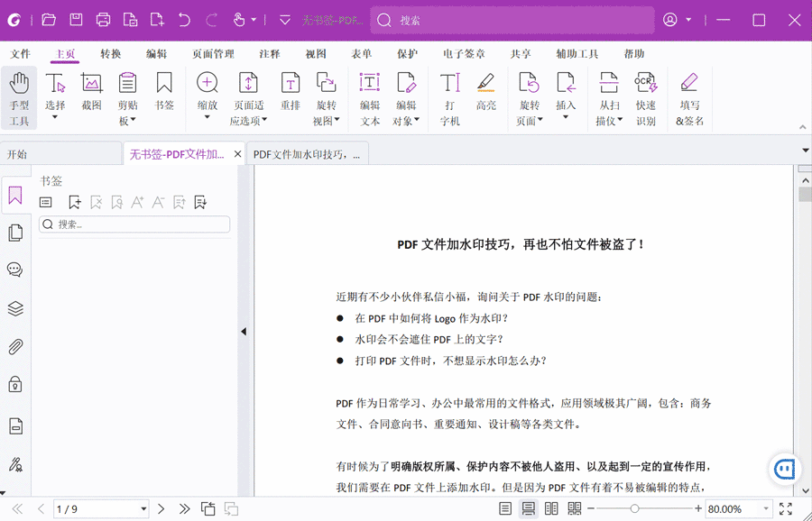Switch to single page view mode

[x=505, y=508]
